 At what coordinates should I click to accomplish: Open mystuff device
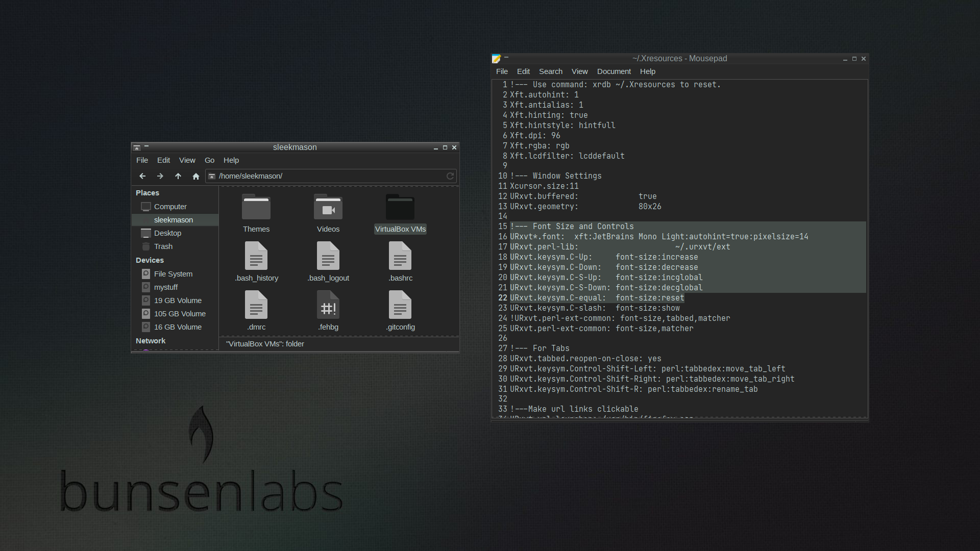[x=175, y=287]
